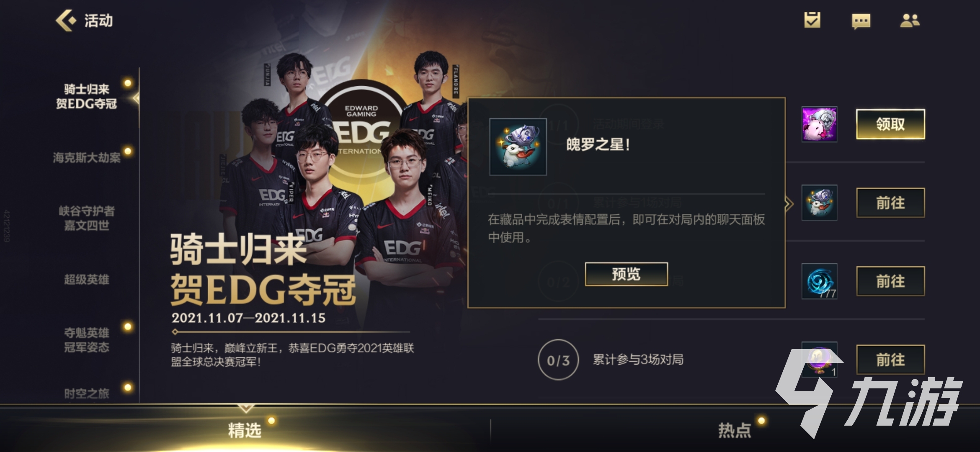Tap the blue swirl 777 reward icon

click(819, 281)
